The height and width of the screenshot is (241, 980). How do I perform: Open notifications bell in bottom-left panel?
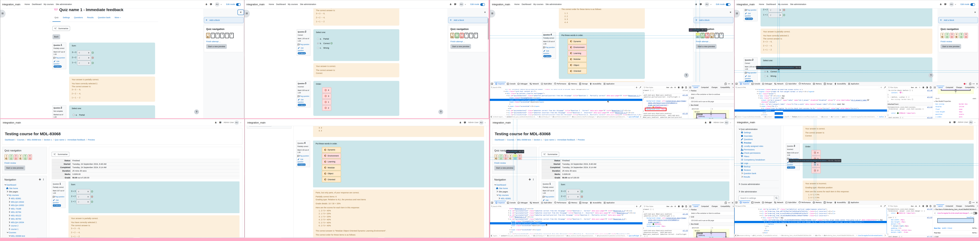[216, 123]
